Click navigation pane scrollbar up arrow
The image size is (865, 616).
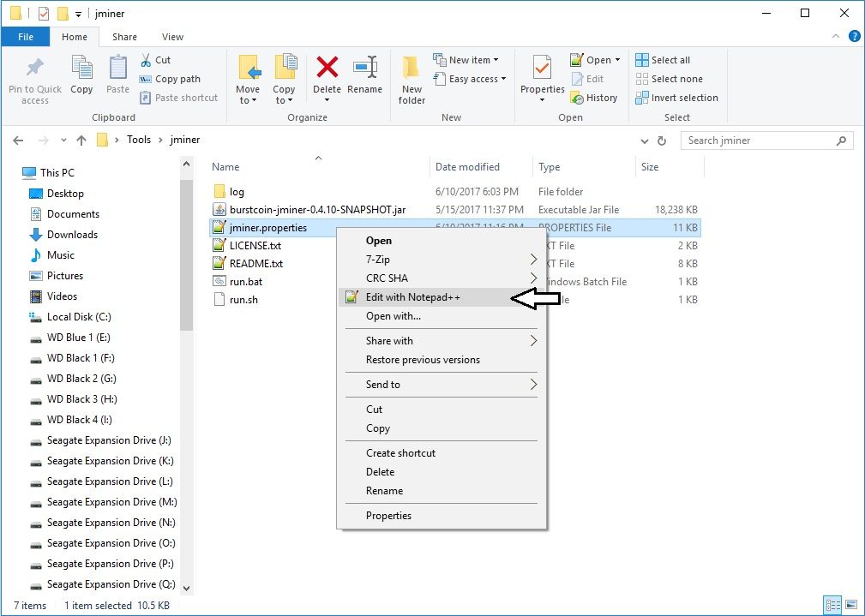coord(187,164)
